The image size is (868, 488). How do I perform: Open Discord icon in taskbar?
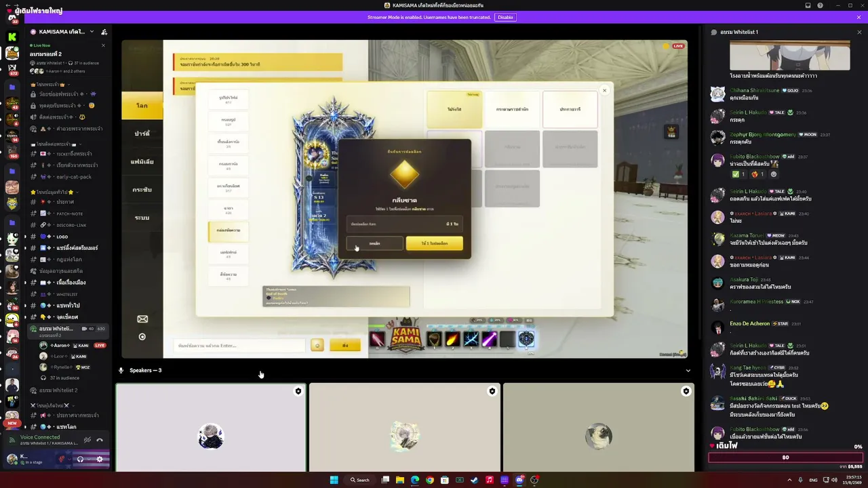[519, 480]
